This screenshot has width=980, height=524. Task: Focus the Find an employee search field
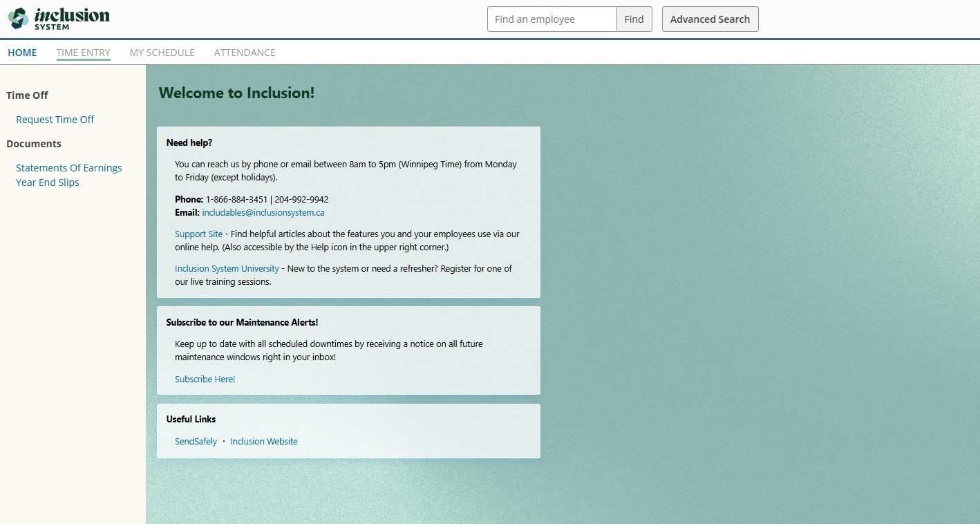[552, 19]
